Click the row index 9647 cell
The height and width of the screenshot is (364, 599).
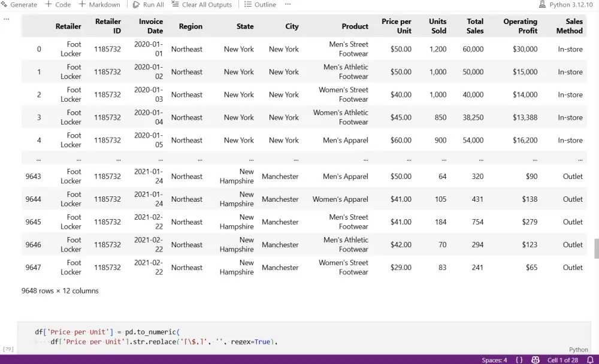[x=33, y=268]
